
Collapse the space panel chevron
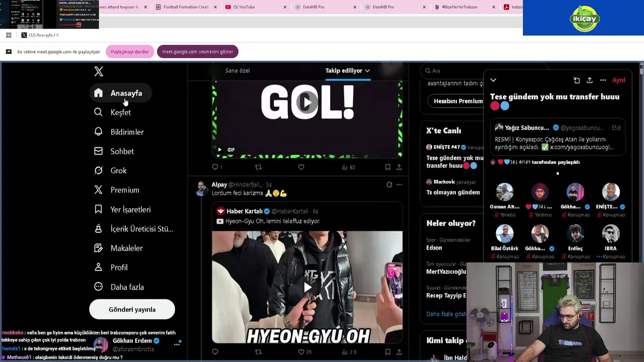pyautogui.click(x=493, y=80)
